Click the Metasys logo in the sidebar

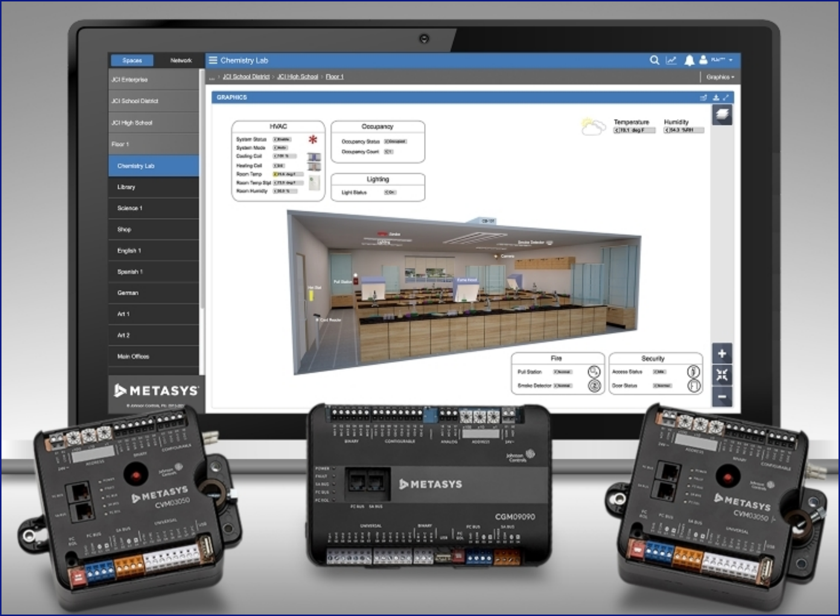tap(157, 391)
